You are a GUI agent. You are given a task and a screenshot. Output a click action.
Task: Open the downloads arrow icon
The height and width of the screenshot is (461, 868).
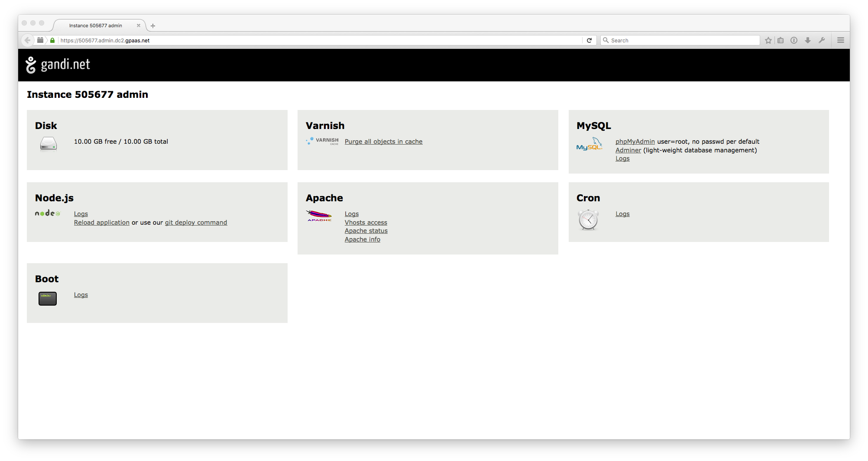pos(808,40)
